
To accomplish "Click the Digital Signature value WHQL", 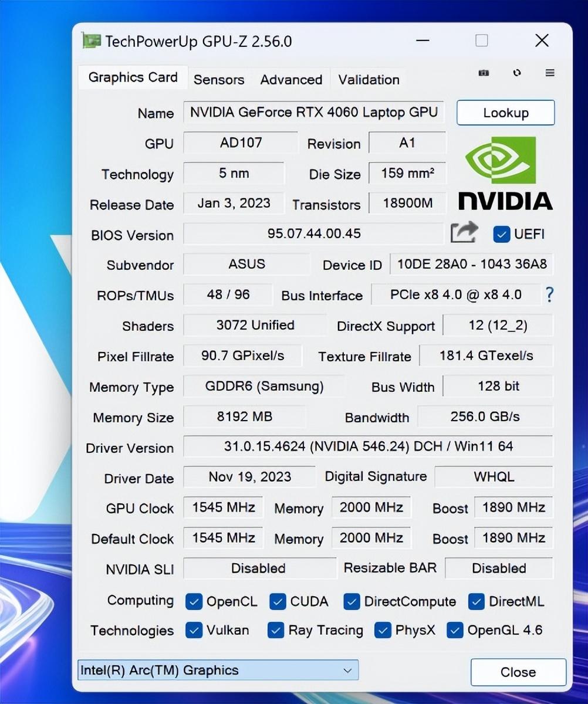I will 494,477.
